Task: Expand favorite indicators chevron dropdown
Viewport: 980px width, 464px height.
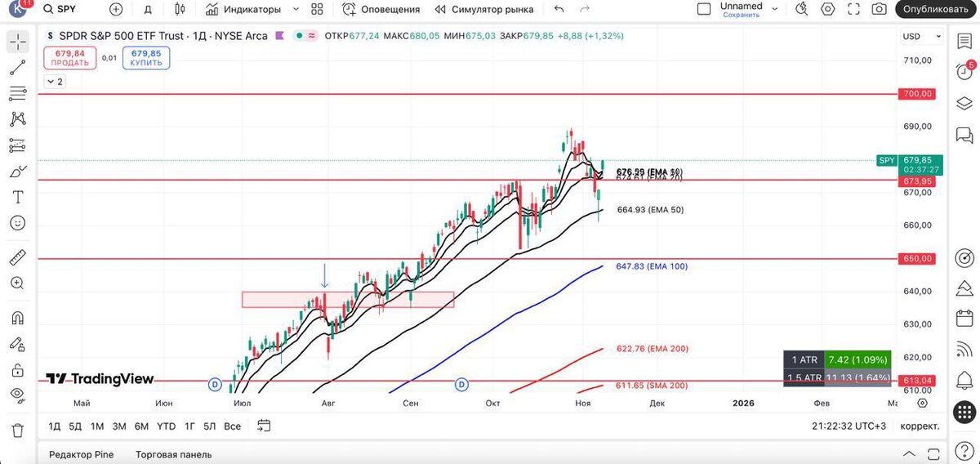Action: click(296, 9)
